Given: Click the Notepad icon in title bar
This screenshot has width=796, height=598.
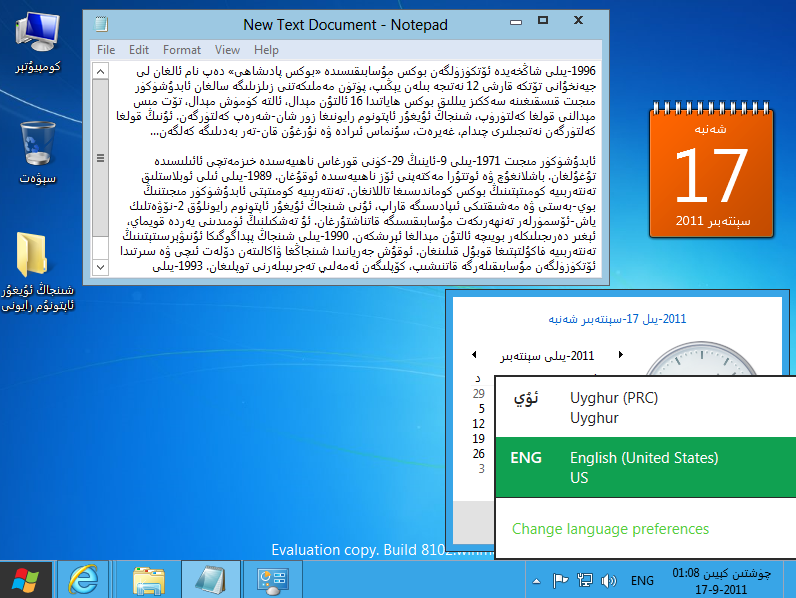Looking at the screenshot, I should click(x=102, y=24).
